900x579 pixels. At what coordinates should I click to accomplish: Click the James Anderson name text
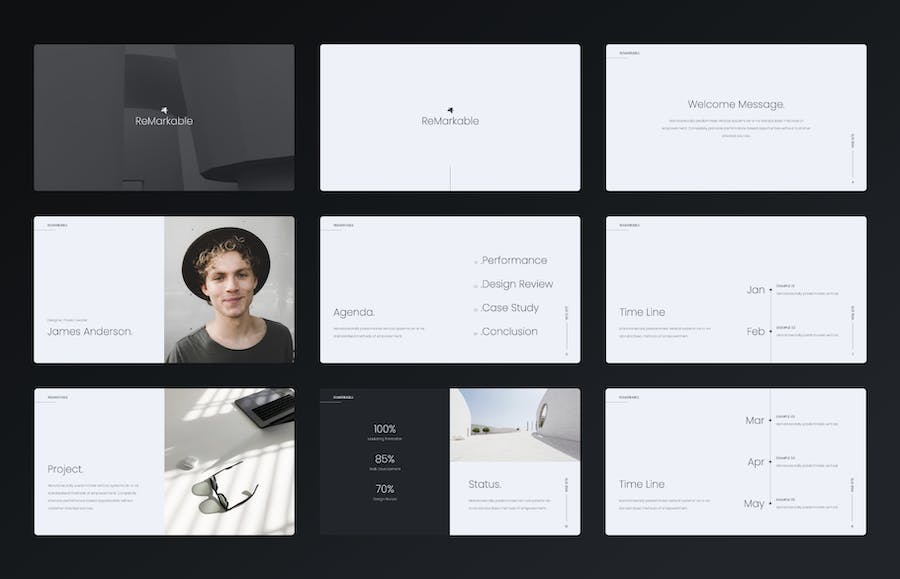[x=90, y=332]
